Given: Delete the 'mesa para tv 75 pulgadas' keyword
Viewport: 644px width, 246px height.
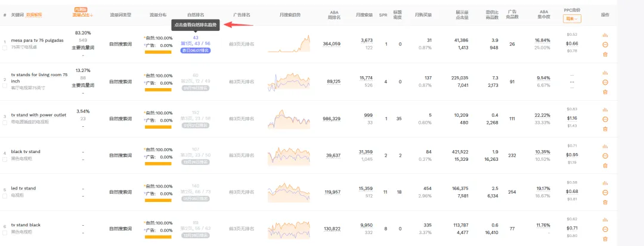Looking at the screenshot, I should point(605,54).
